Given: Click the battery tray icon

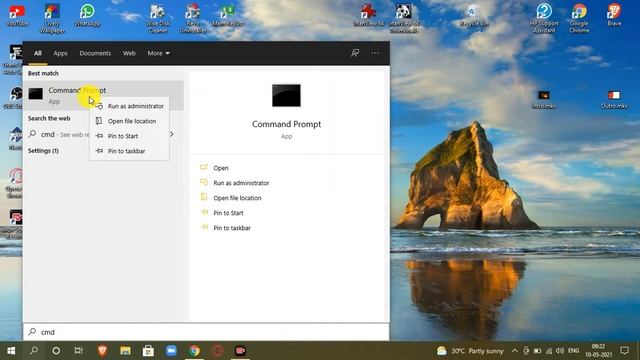Looking at the screenshot, I should [x=538, y=351].
